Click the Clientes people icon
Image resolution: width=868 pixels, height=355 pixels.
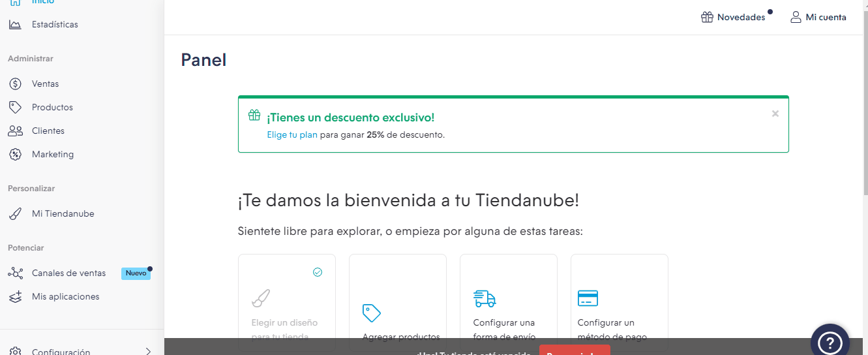15,131
